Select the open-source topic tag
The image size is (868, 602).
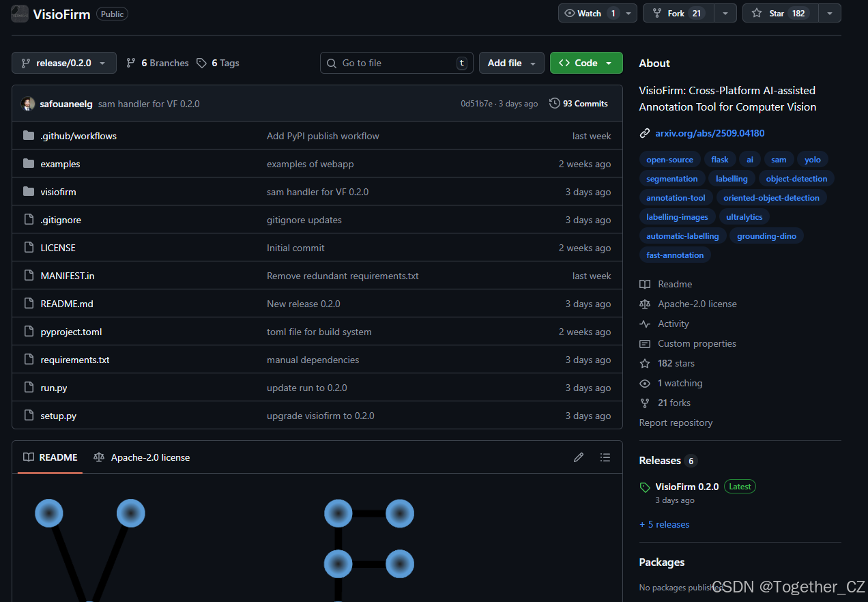click(669, 160)
